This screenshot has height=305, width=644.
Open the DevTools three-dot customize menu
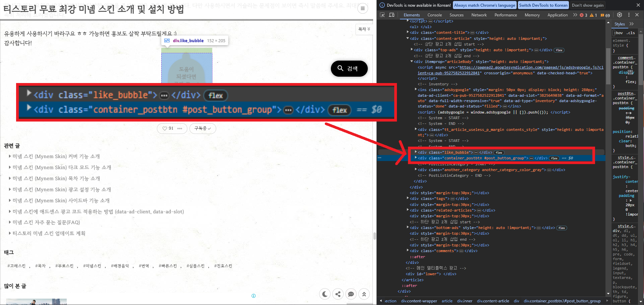[x=629, y=15]
